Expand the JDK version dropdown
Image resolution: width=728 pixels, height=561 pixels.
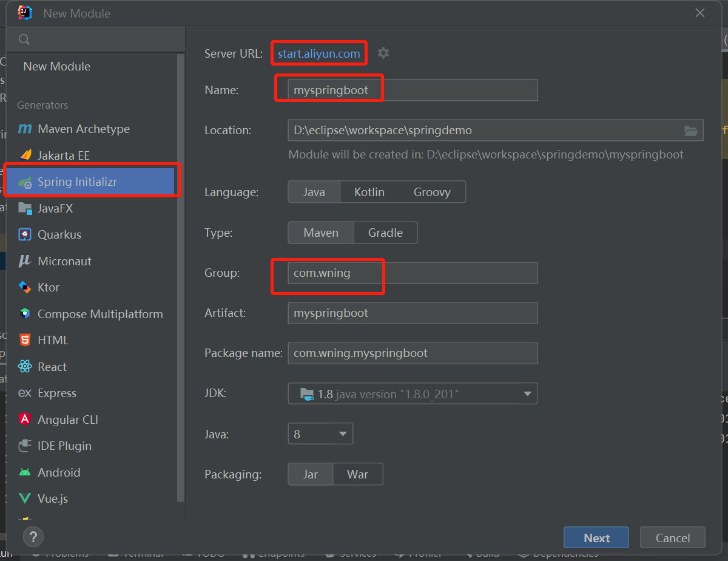413,394
